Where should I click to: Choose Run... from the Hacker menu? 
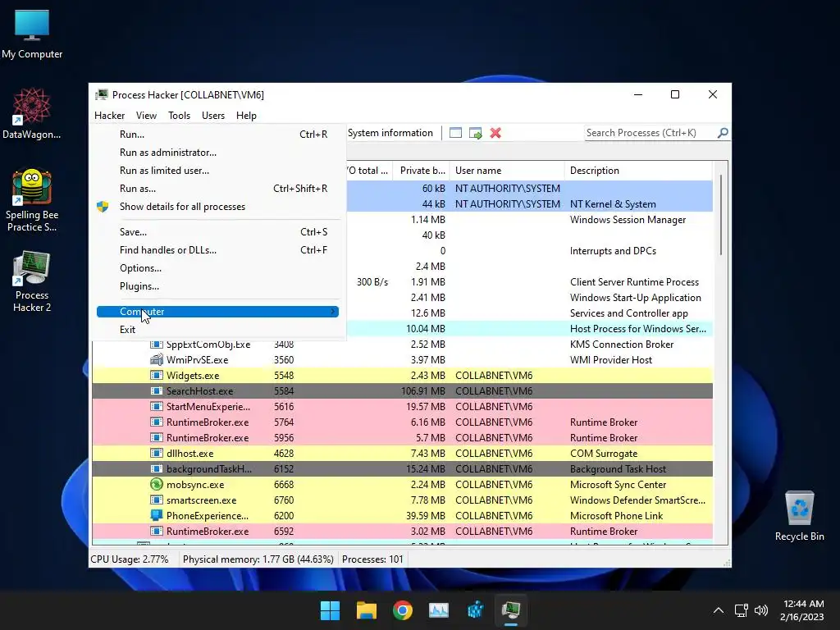tap(217, 135)
